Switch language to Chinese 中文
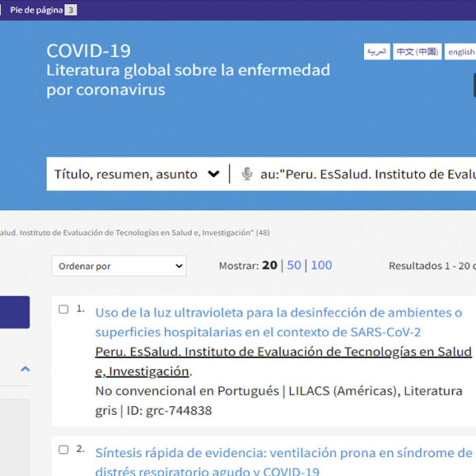Viewport: 476px width, 476px height. tap(417, 52)
